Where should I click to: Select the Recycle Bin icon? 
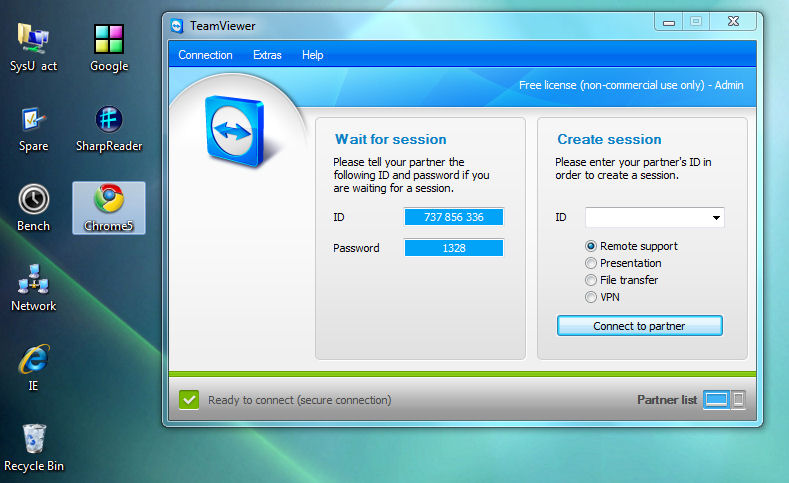[33, 447]
